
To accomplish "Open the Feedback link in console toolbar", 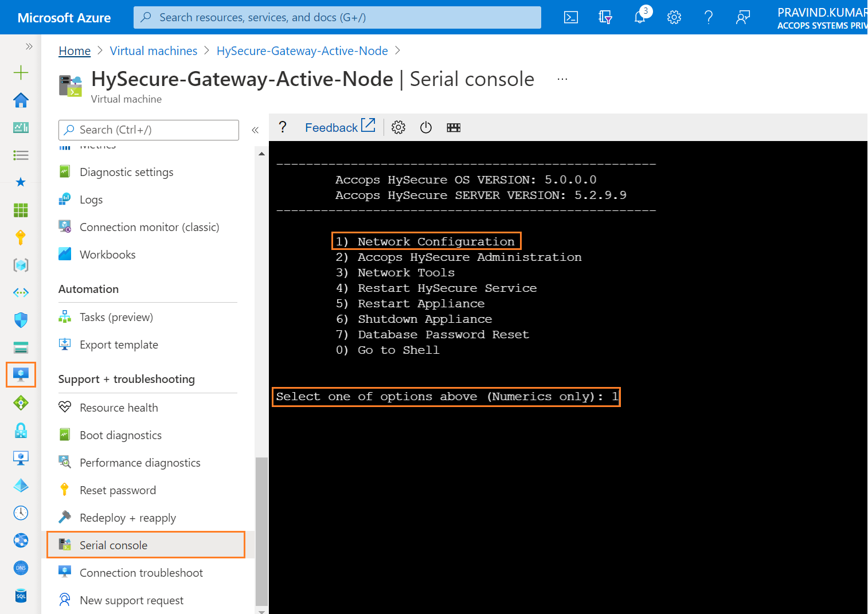I will pos(340,127).
